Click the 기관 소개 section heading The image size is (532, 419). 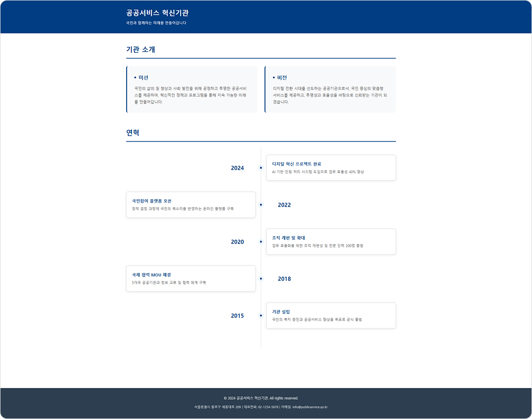pyautogui.click(x=141, y=49)
